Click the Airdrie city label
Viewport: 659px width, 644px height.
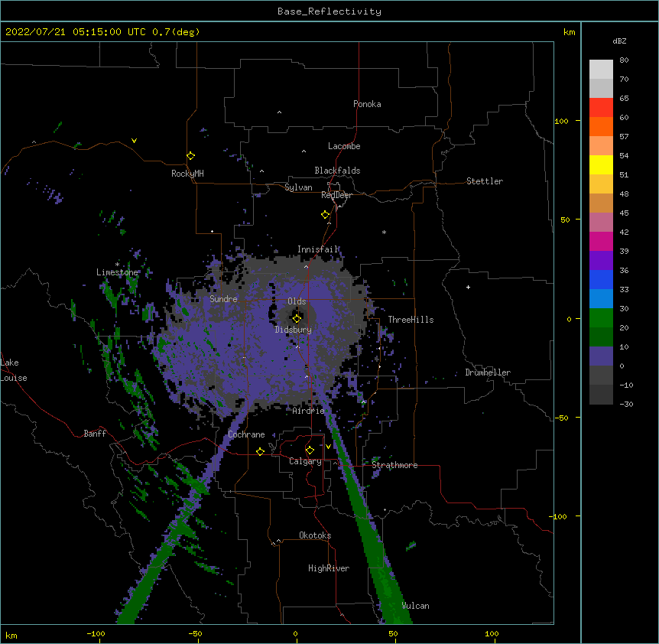(308, 411)
